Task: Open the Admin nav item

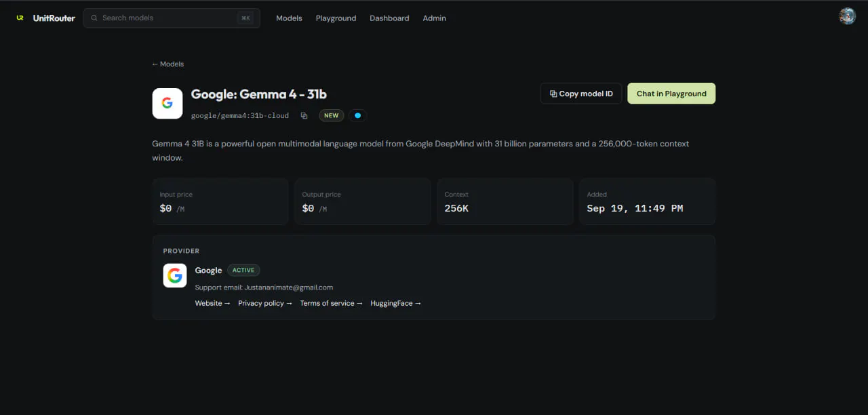Action: [434, 18]
